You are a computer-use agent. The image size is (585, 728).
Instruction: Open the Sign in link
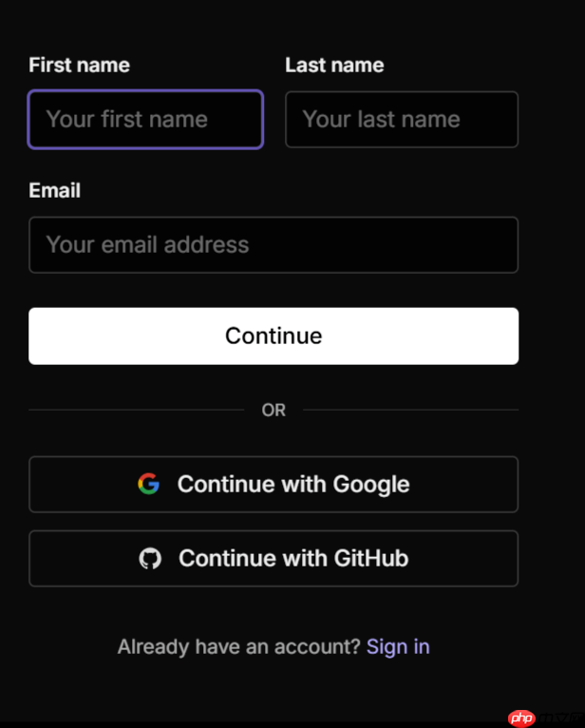(x=398, y=646)
